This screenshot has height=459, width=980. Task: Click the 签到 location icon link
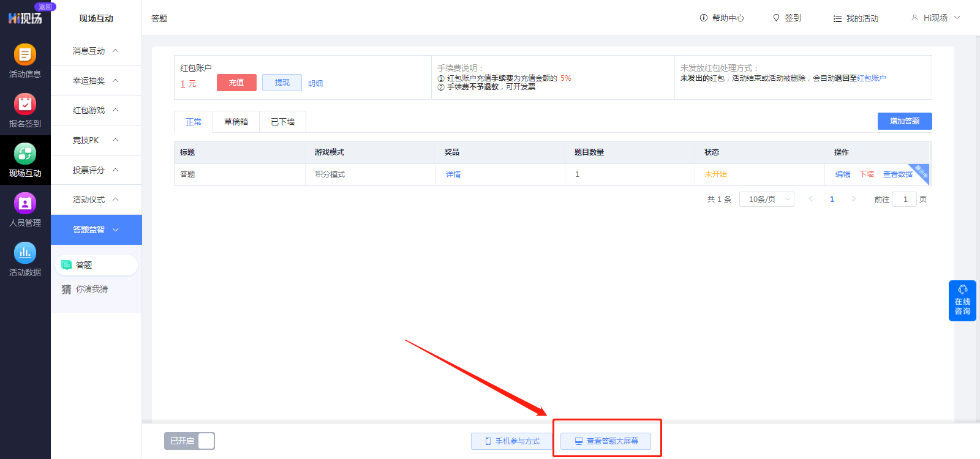click(786, 18)
